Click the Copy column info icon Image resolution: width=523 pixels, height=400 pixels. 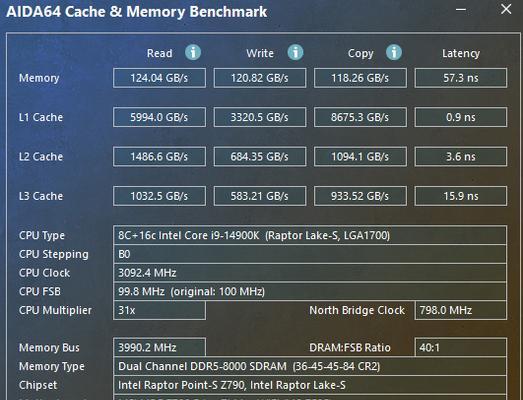tap(394, 52)
